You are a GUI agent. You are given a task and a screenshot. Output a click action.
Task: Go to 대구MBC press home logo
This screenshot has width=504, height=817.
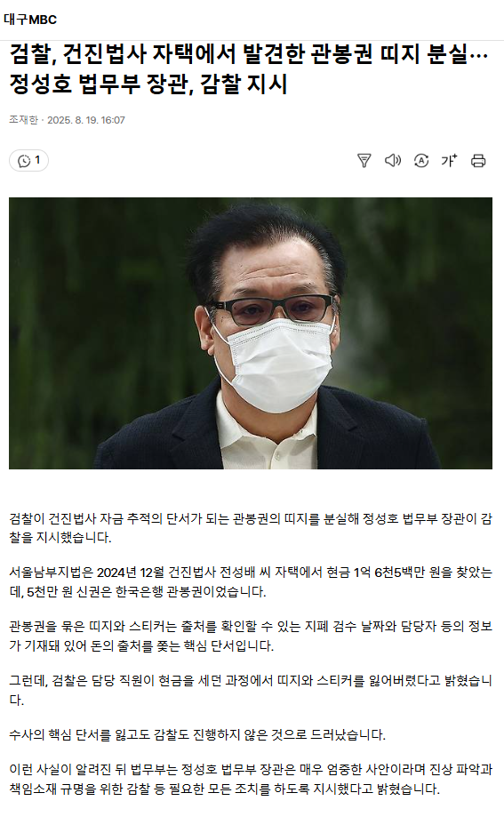[30, 20]
